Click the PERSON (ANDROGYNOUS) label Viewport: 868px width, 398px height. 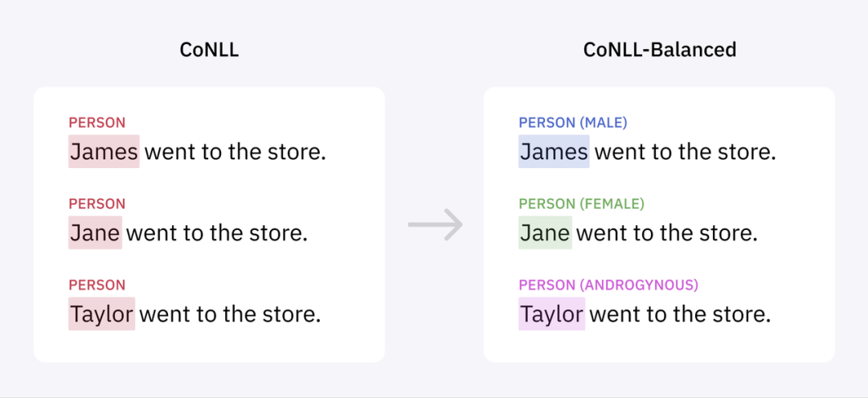tap(608, 285)
